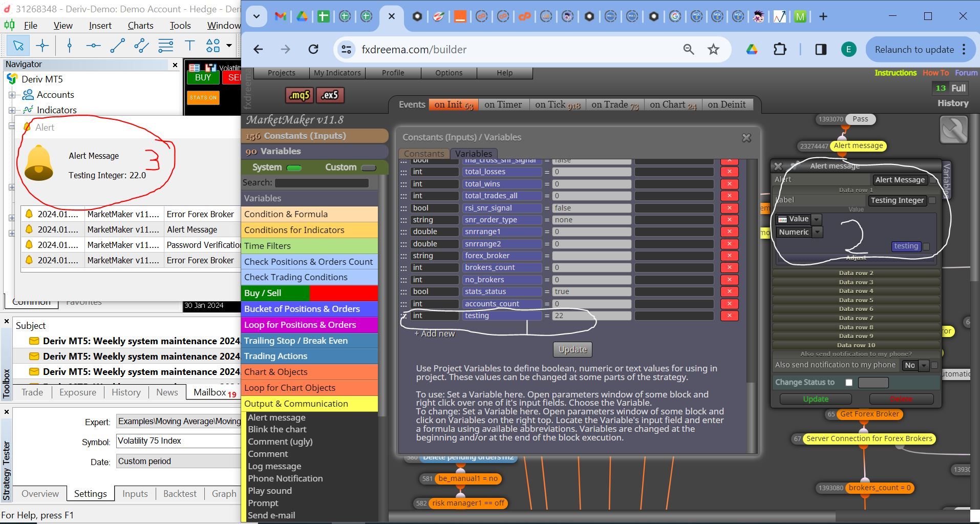Viewport: 980px width, 524px height.
Task: Select the trendline drawing tool
Action: (117, 46)
